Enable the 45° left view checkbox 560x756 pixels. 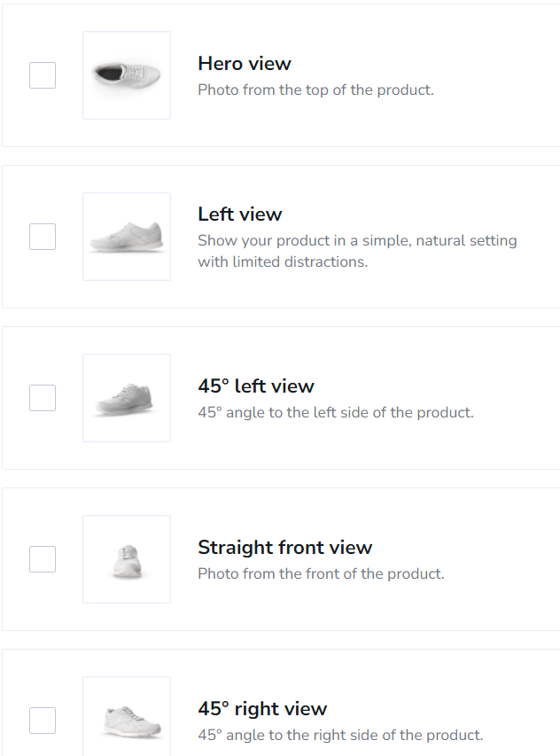pos(43,398)
